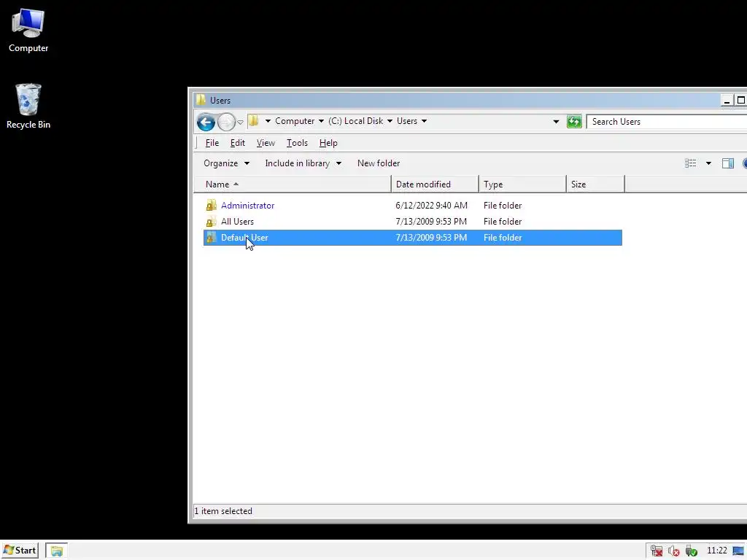
Task: Click date 6/12/2022 9:40 AM
Action: 431,205
